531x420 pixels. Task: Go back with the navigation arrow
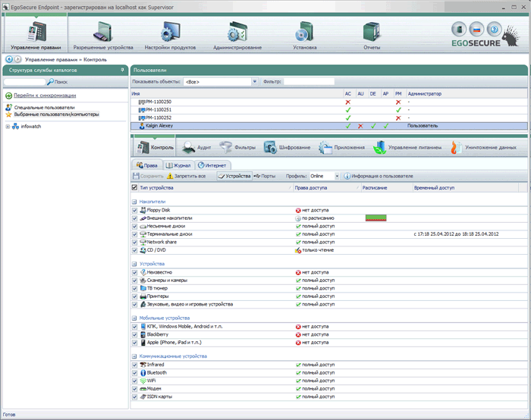pos(9,59)
